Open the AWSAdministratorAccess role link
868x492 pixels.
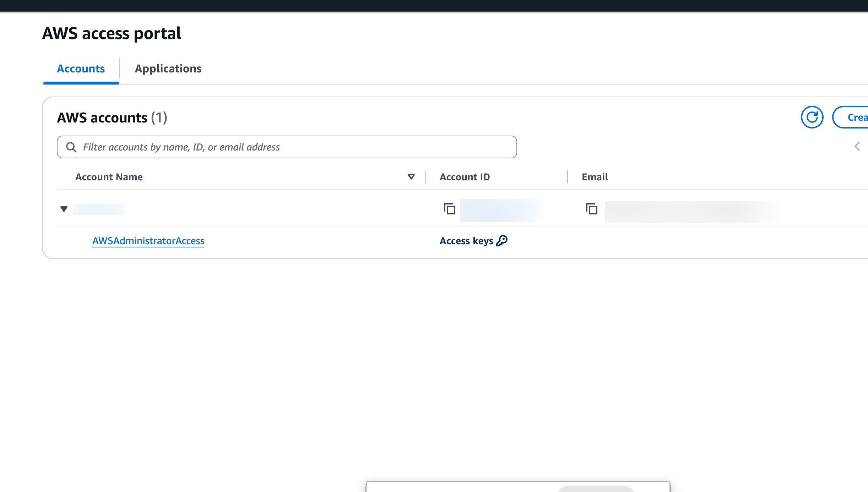[x=148, y=241]
